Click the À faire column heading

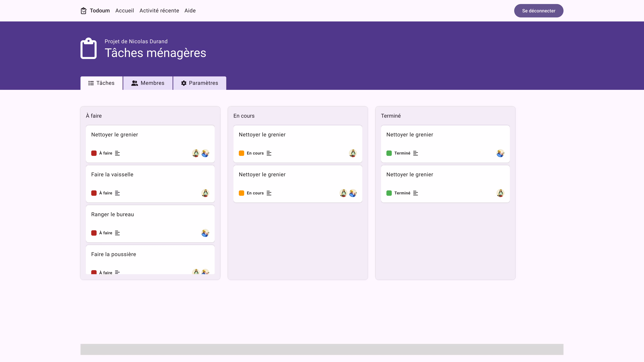point(94,116)
